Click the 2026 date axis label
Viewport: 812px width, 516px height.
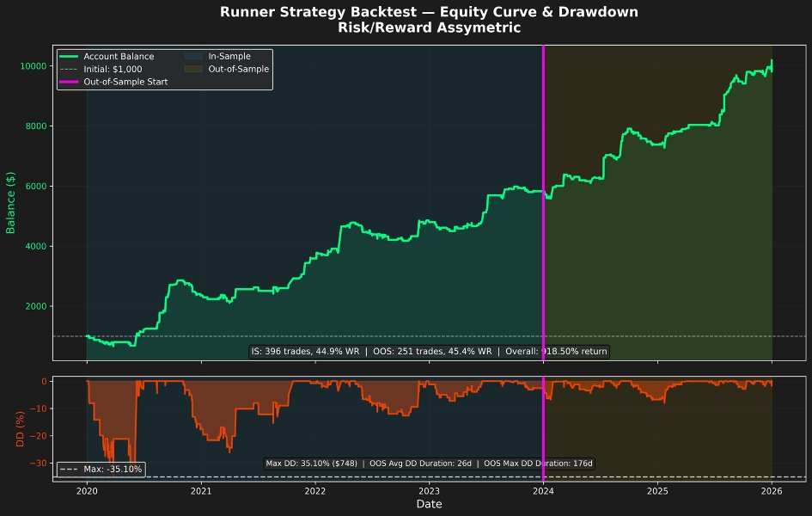pos(772,491)
